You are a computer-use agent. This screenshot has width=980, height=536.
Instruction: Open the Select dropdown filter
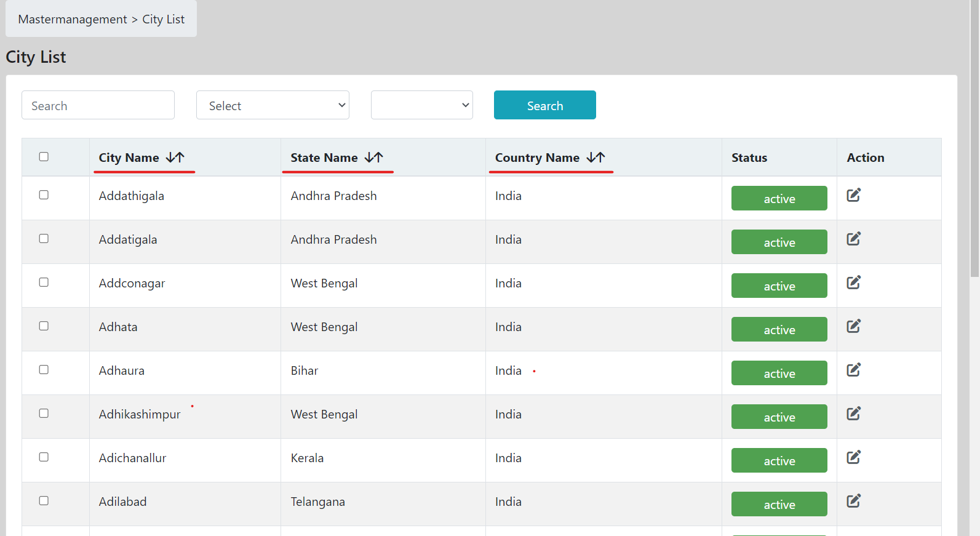273,105
